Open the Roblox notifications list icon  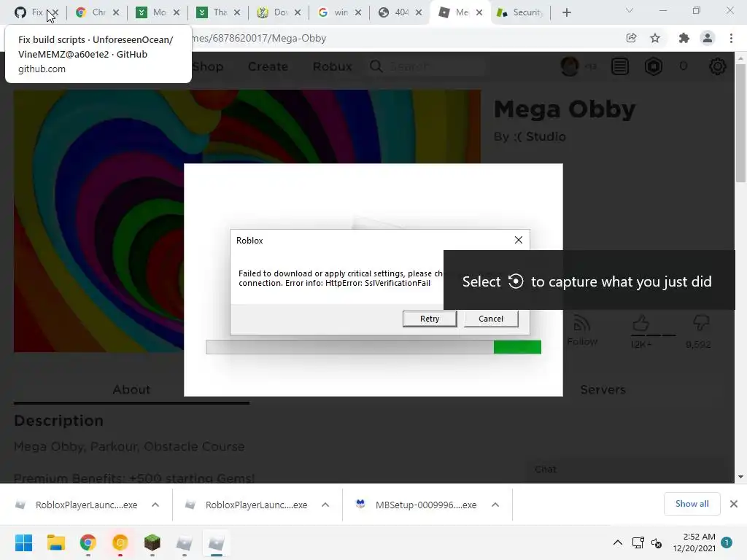[x=620, y=66]
